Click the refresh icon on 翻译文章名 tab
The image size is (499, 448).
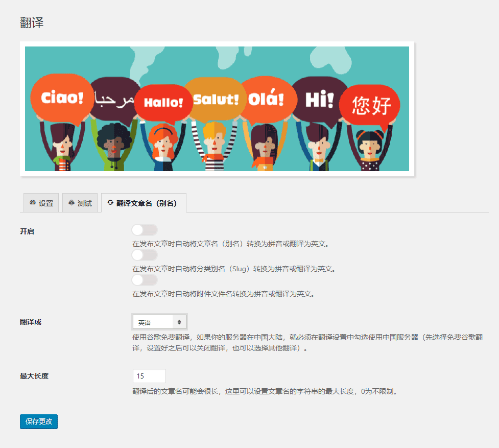tap(110, 203)
